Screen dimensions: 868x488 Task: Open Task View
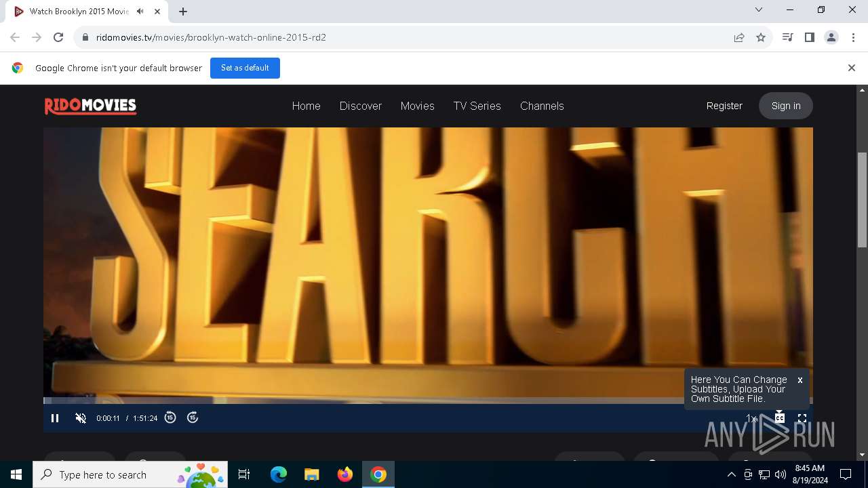tap(244, 474)
